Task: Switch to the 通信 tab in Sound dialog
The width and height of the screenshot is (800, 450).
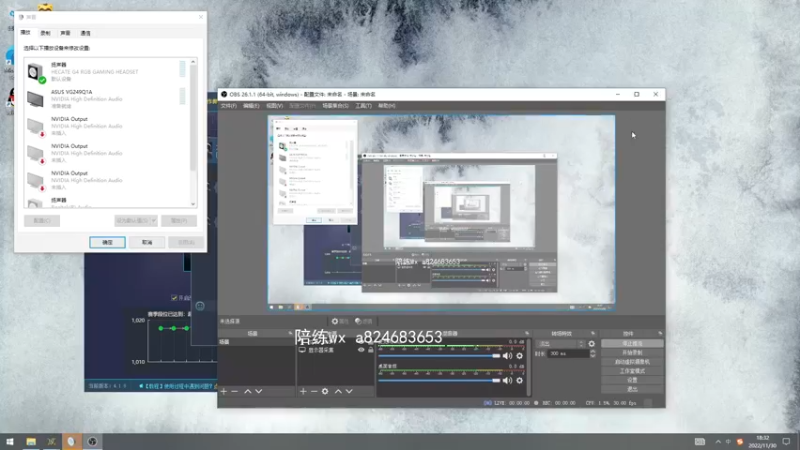Action: [85, 33]
